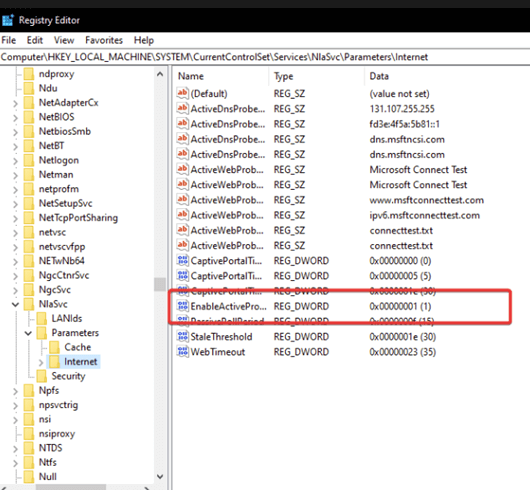The width and height of the screenshot is (530, 490).
Task: Click the Security folder icon under NlaSvc
Action: click(41, 376)
